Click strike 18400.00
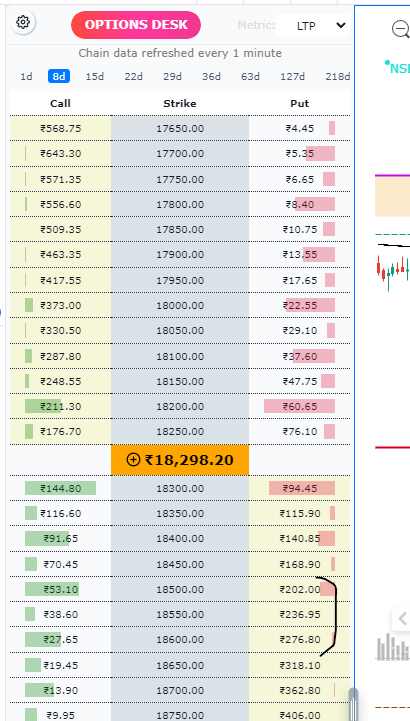Screen dimensions: 410x721 180,538
